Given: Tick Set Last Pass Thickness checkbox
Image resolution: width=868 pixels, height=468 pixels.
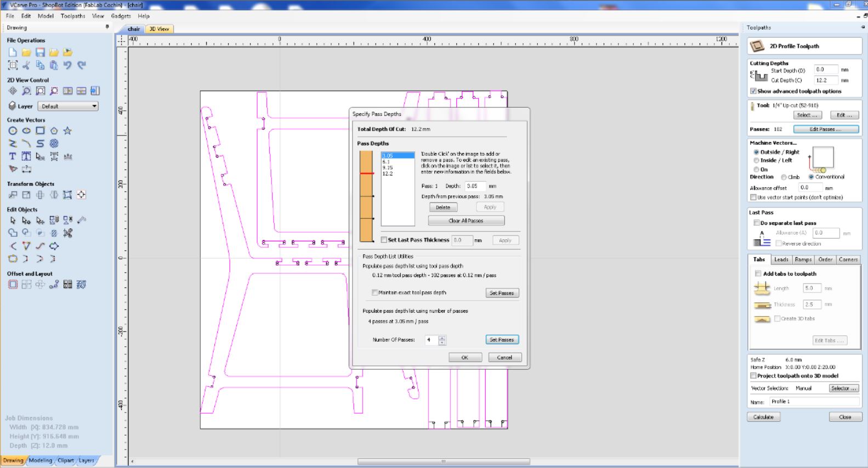Looking at the screenshot, I should point(384,240).
